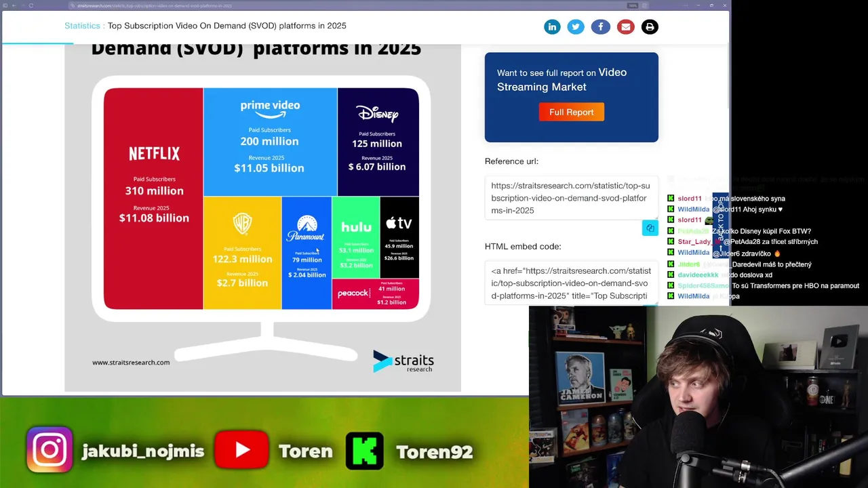Click the www.straitsresearch.com text

(131, 362)
